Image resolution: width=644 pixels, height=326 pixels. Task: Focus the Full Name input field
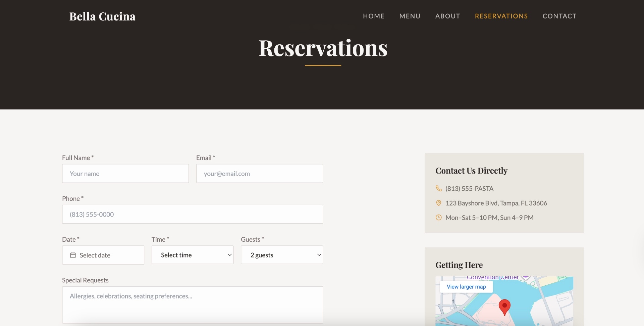click(125, 174)
